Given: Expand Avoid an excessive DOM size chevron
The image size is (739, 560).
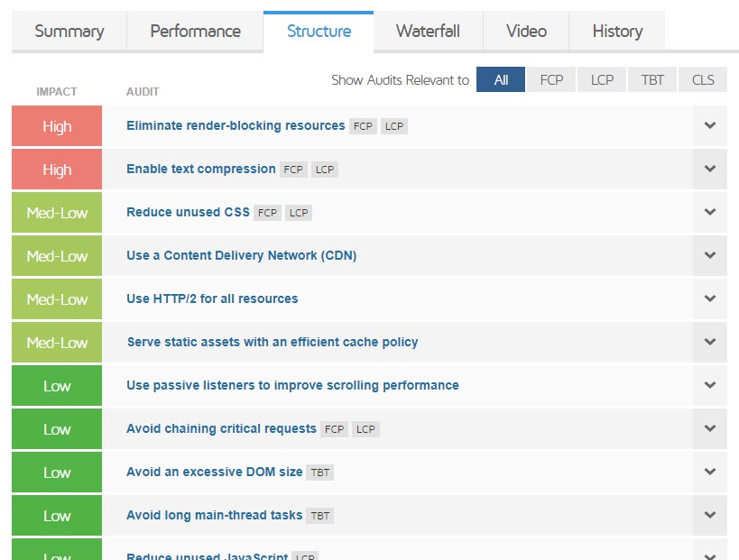Looking at the screenshot, I should coord(709,473).
